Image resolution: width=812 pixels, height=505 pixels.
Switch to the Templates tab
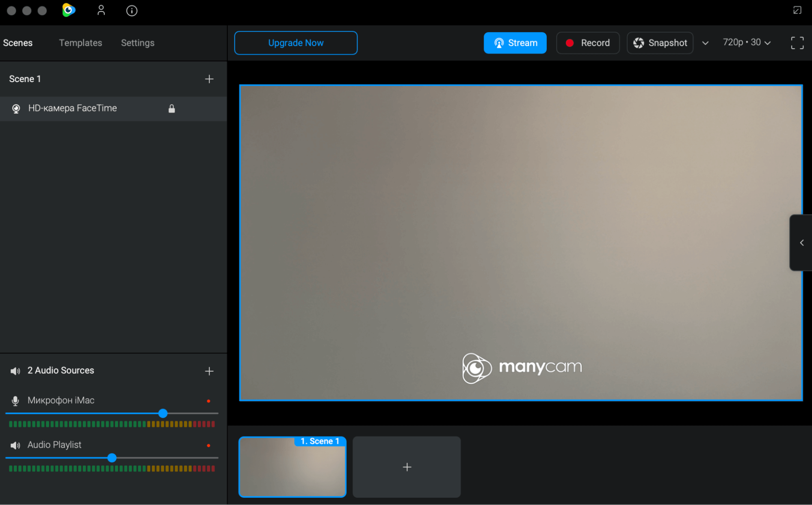[x=80, y=43]
